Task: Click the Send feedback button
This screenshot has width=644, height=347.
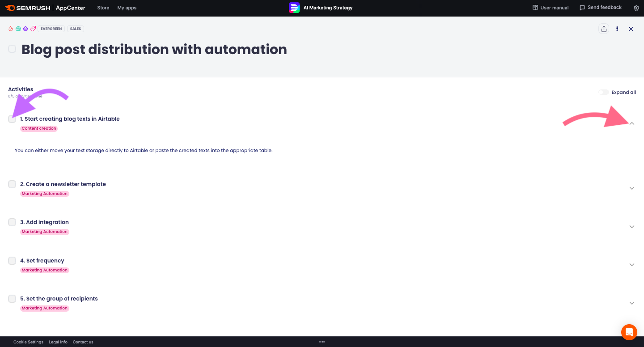Action: pyautogui.click(x=600, y=8)
